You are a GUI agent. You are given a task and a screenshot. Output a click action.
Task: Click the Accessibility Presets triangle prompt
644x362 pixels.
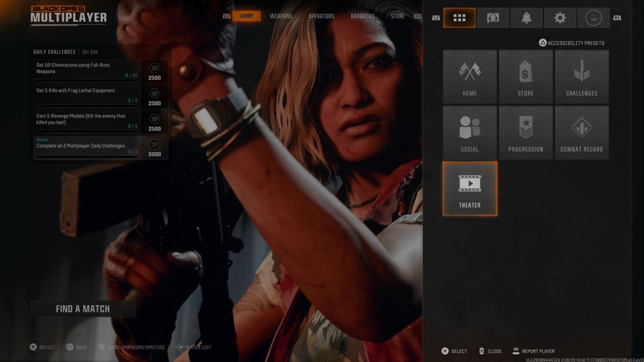(542, 43)
